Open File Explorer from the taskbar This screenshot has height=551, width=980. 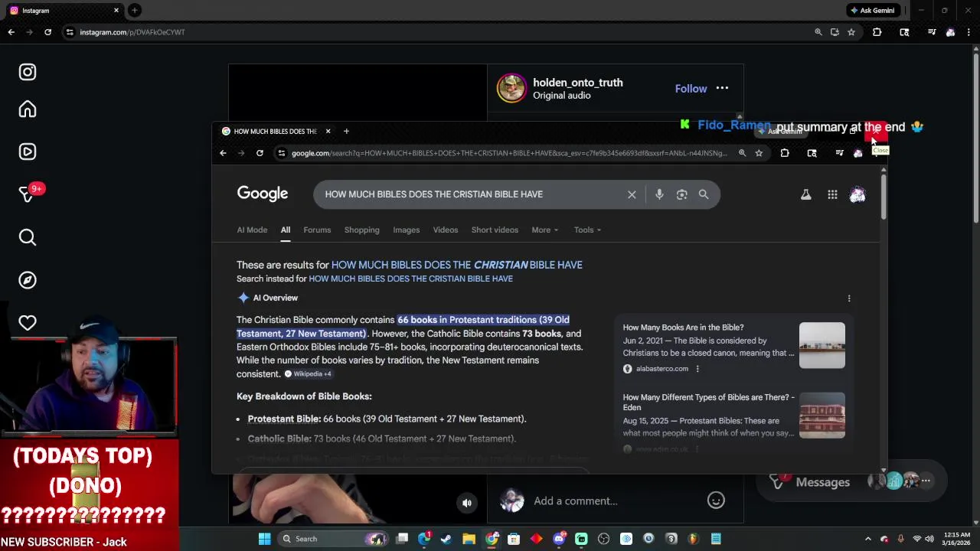pyautogui.click(x=469, y=539)
